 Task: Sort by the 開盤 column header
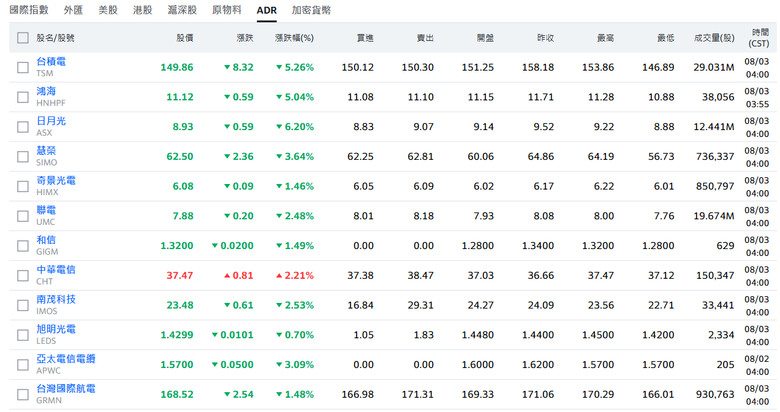(485, 38)
